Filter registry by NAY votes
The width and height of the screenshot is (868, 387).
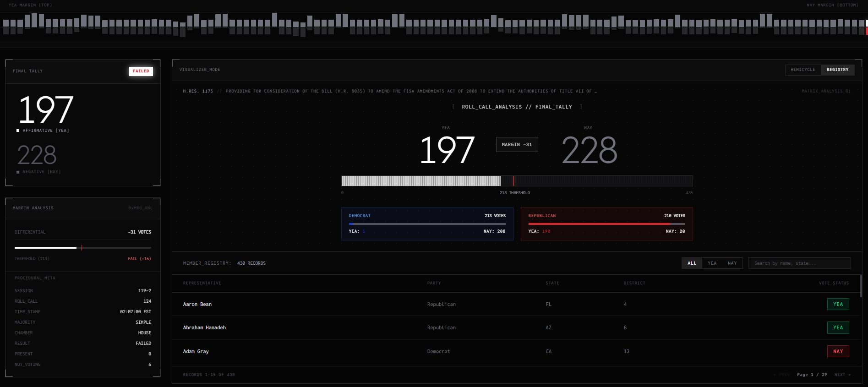coord(732,263)
